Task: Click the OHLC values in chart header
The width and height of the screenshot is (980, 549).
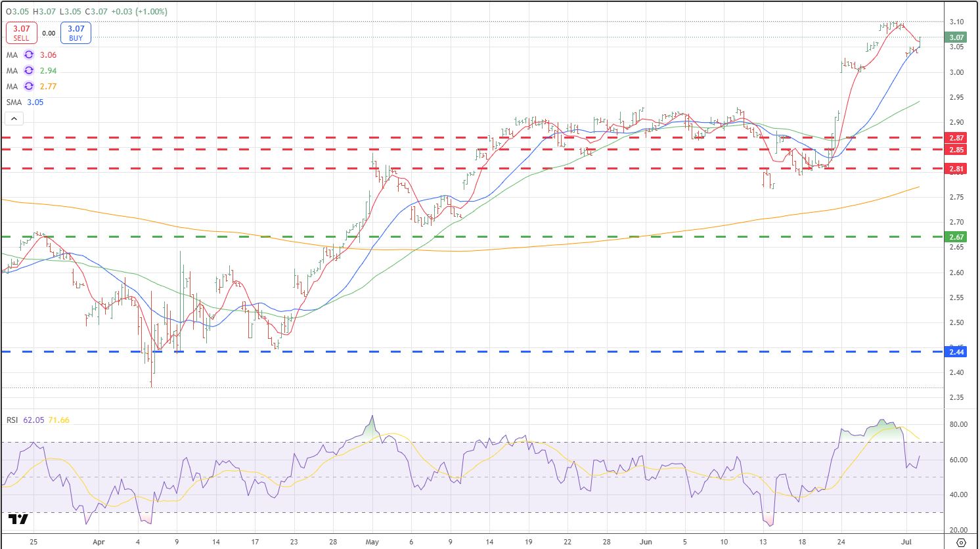Action: pyautogui.click(x=85, y=12)
